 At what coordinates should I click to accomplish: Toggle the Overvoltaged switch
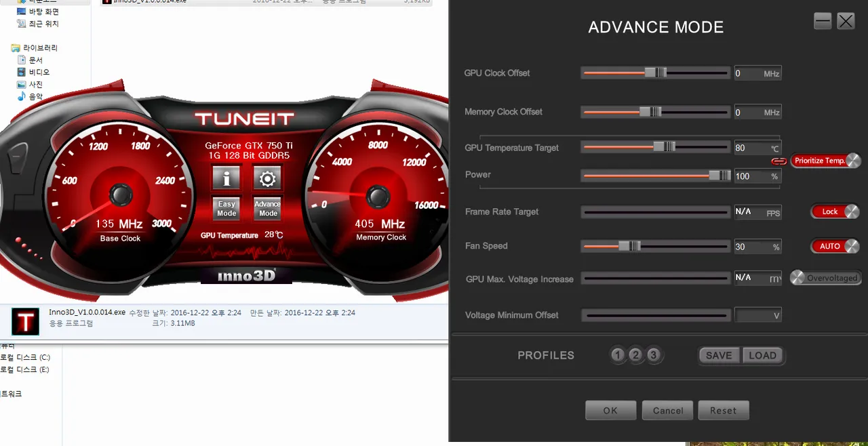tap(825, 278)
